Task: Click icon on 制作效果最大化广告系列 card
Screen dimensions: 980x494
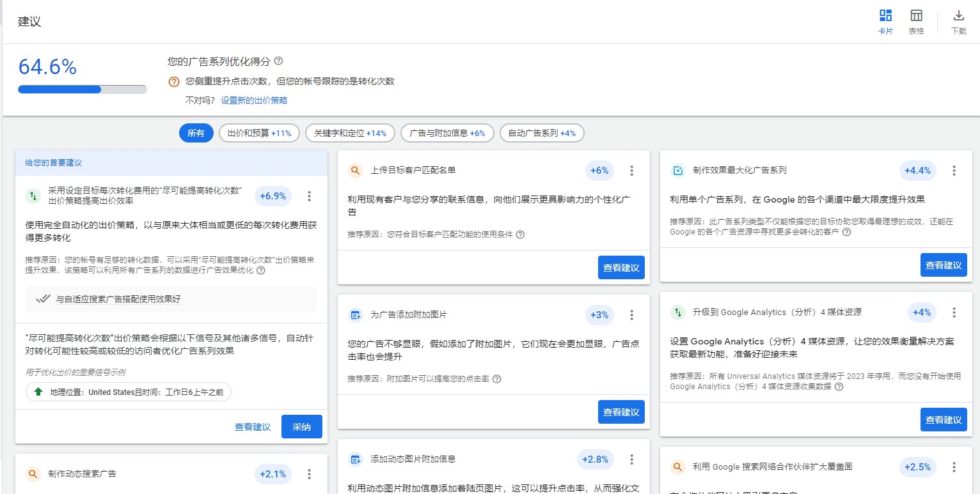Action: click(x=678, y=171)
